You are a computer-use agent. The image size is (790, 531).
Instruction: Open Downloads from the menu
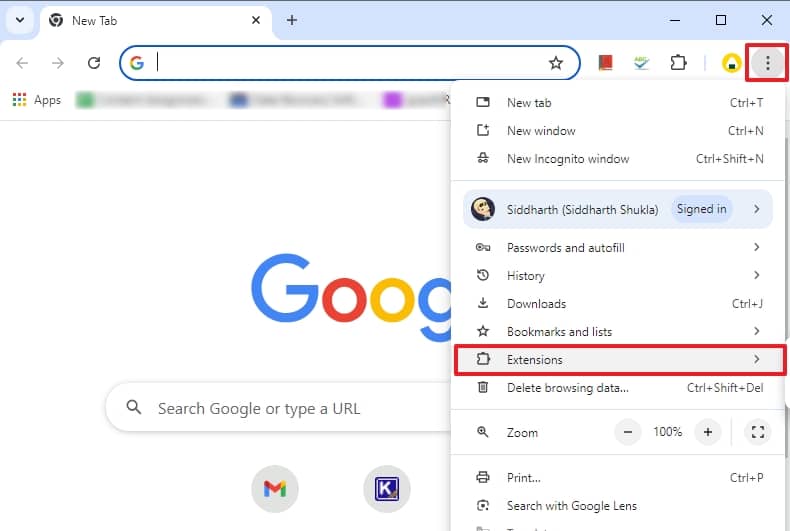(619, 304)
